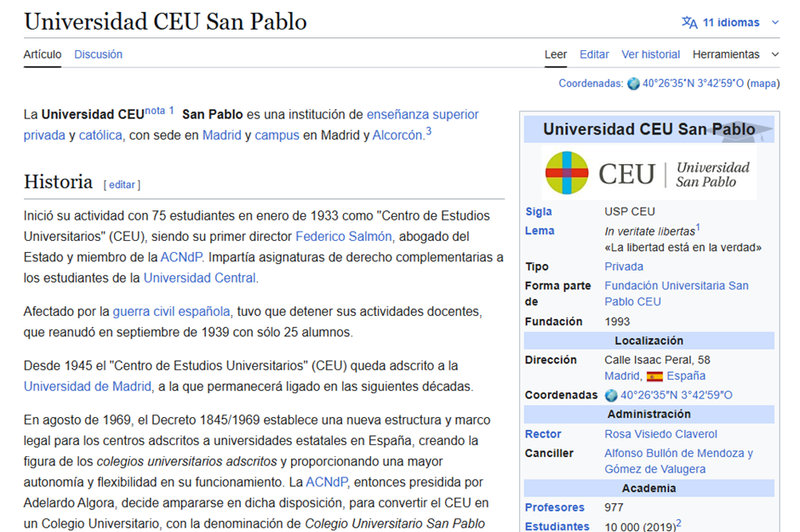Screen dimensions: 800x532
Task: Open the CEU Universidad San Pablo logo image
Action: pyautogui.click(x=649, y=173)
